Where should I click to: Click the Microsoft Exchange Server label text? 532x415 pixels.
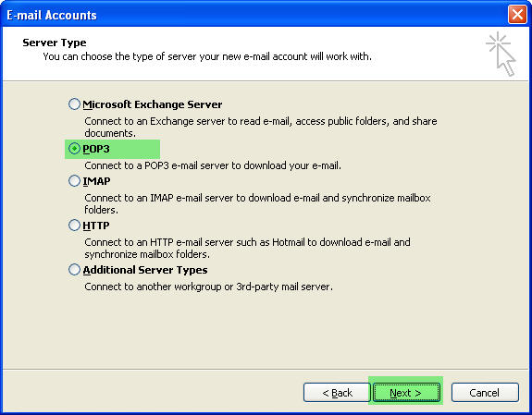153,104
